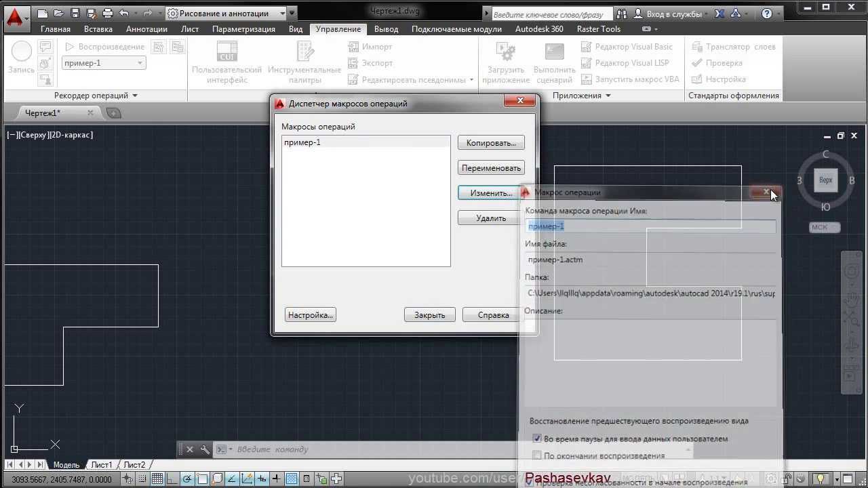
Task: Click Запустить макрос VBA
Action: pyautogui.click(x=630, y=79)
